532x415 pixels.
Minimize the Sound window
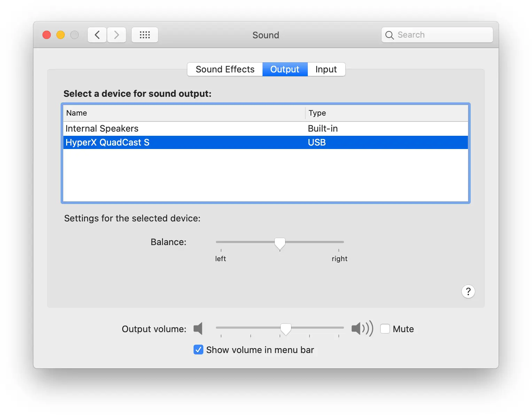point(61,35)
